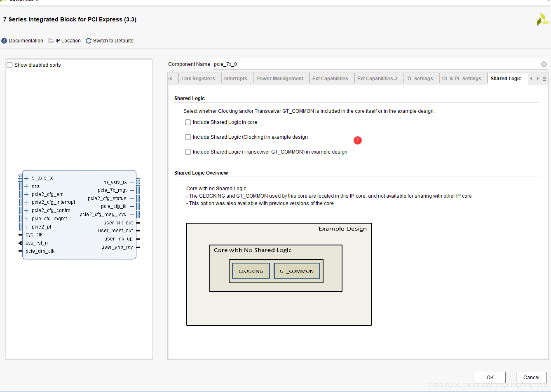This screenshot has height=392, width=551.
Task: Switch to the Link Registers tab
Action: [x=198, y=79]
